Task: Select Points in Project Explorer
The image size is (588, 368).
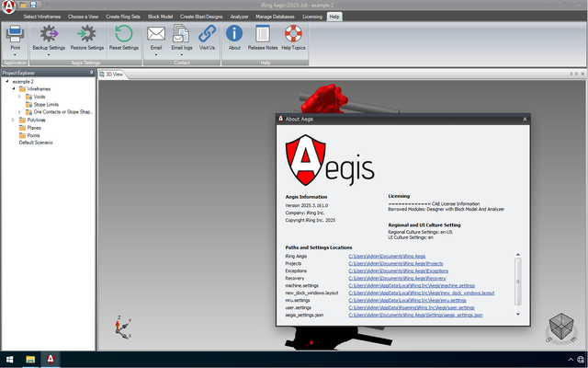Action: pos(33,135)
